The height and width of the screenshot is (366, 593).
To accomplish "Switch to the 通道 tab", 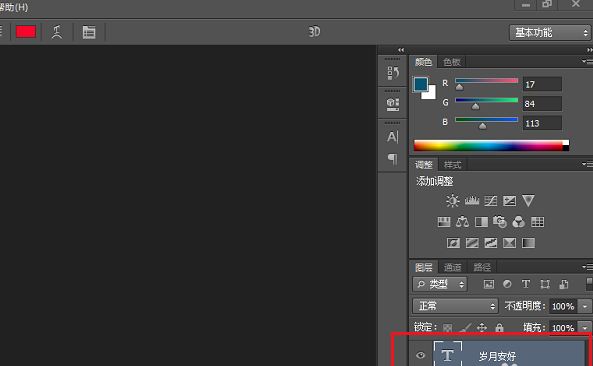I will coord(452,267).
